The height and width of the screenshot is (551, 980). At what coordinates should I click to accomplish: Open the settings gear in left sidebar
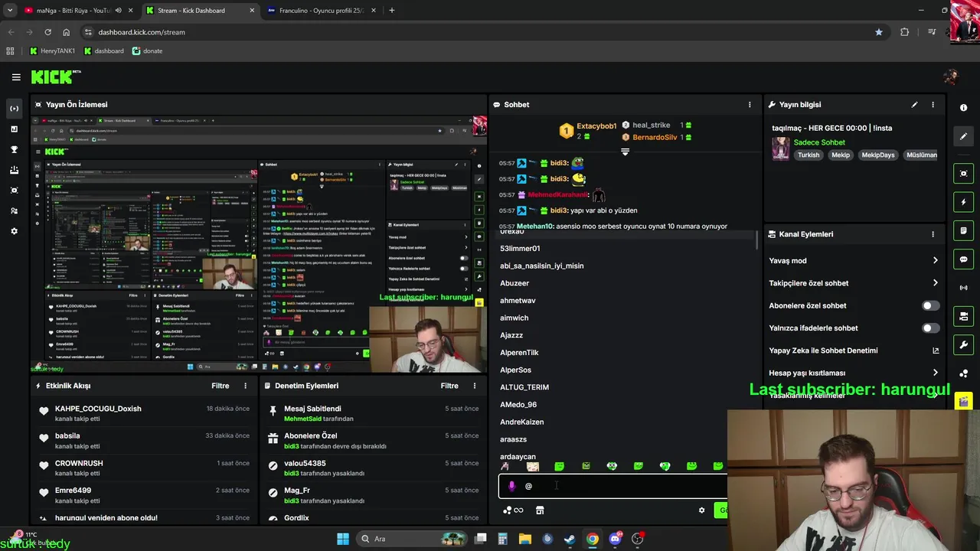click(x=14, y=231)
